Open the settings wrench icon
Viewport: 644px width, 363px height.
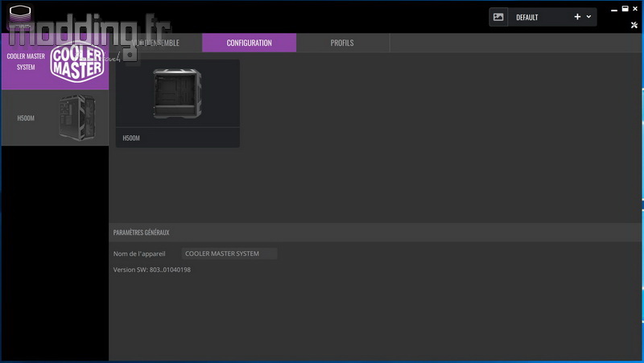tap(634, 25)
